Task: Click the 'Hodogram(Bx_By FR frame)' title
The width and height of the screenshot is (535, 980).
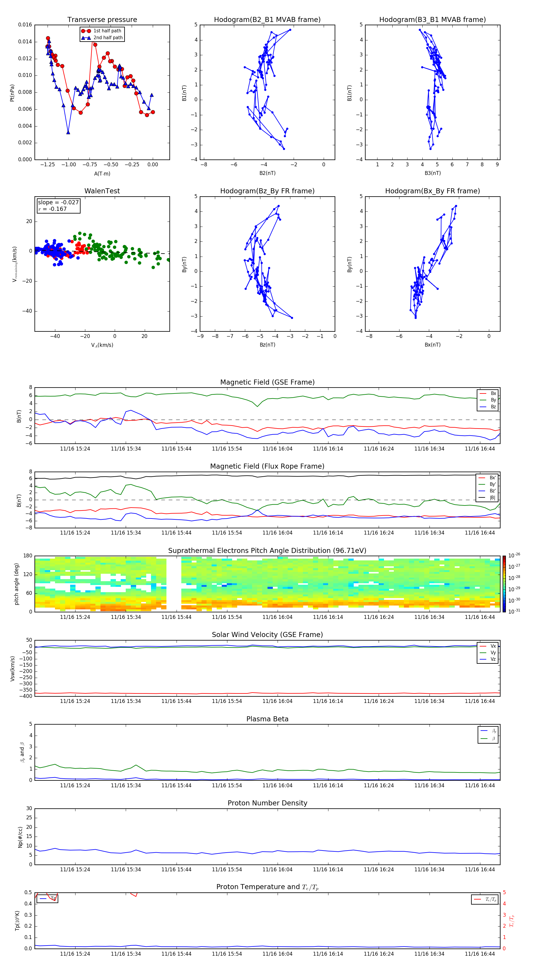Action: (432, 191)
